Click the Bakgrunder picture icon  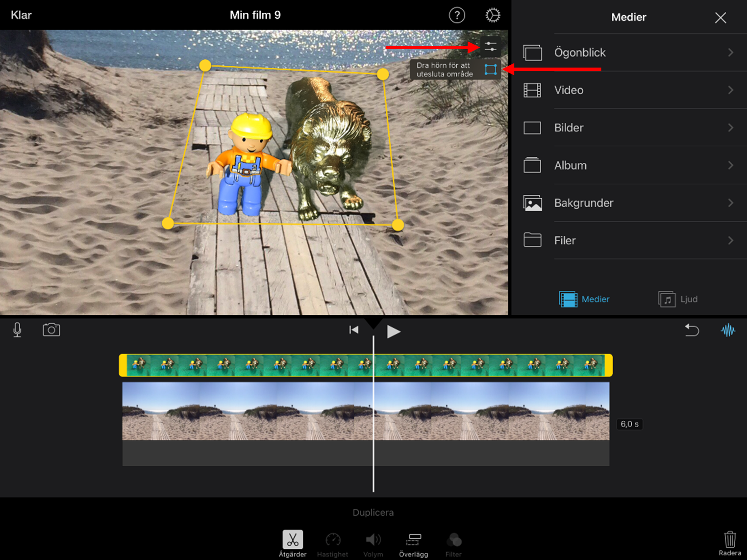(532, 203)
